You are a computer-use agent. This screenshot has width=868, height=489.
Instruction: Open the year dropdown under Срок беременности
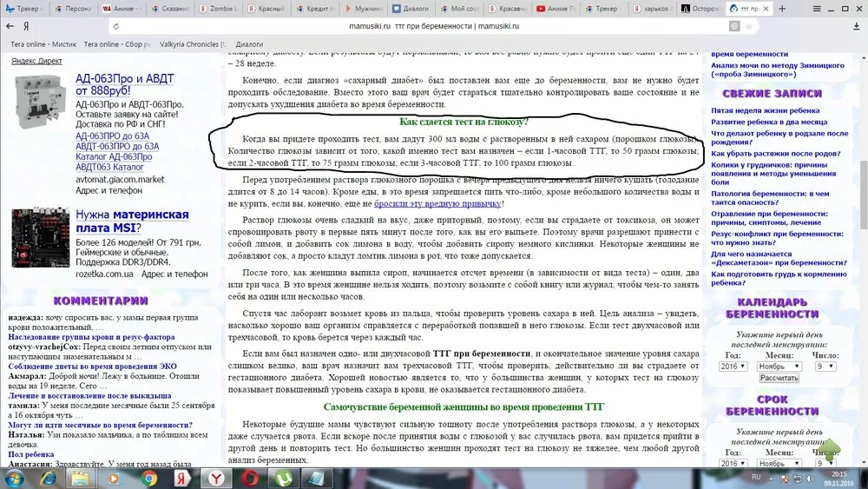coord(733,463)
